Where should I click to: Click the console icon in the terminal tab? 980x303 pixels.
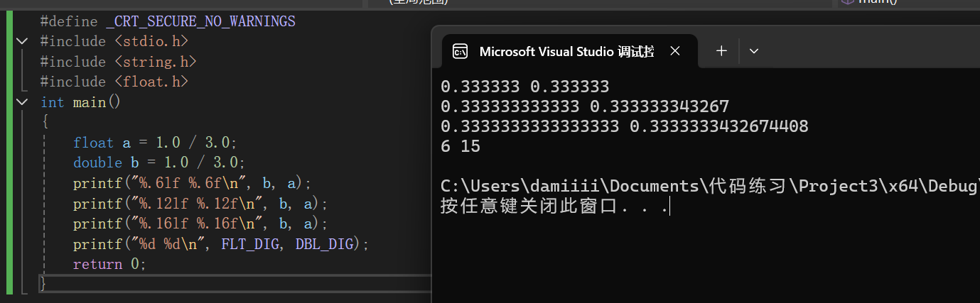click(x=461, y=51)
